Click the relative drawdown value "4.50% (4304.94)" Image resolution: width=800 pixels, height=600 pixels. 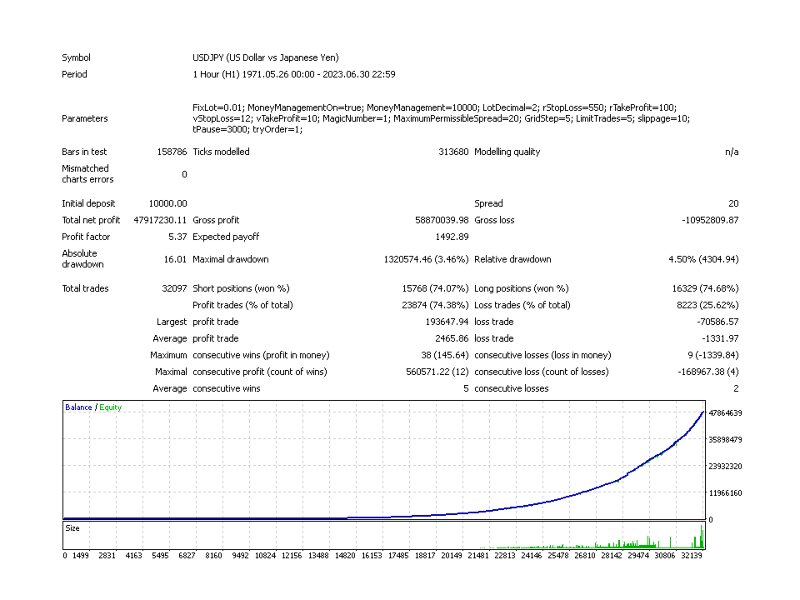click(704, 259)
